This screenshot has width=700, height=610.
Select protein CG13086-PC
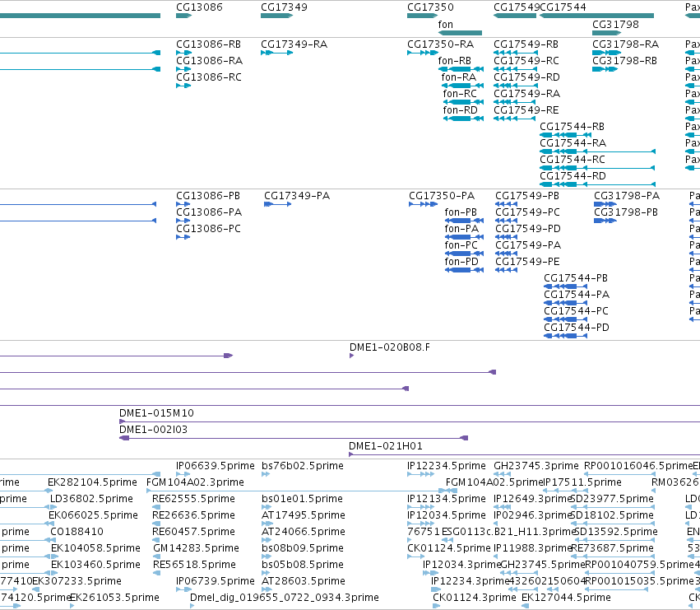[208, 229]
